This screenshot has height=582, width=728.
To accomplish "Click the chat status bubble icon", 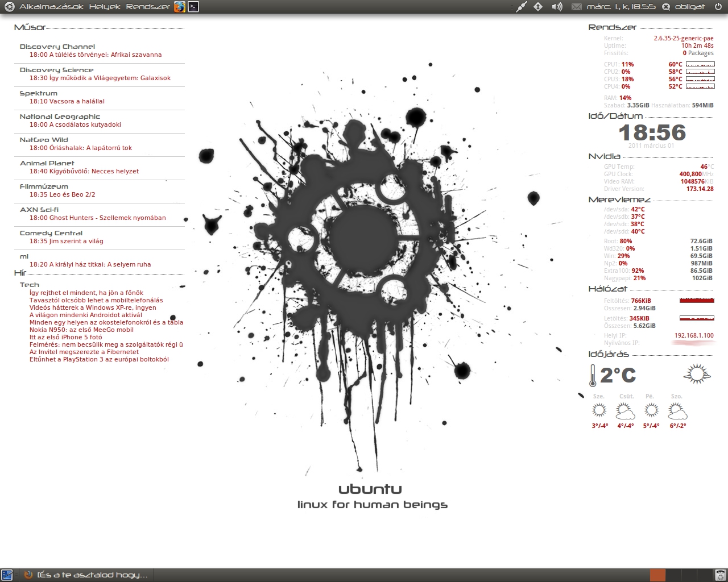I will click(666, 7).
